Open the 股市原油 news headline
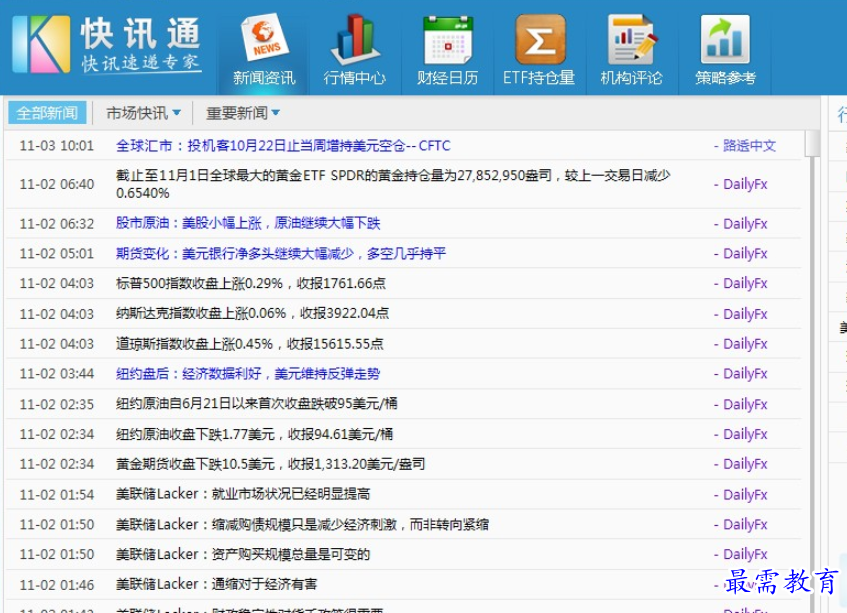The width and height of the screenshot is (847, 613). (248, 224)
